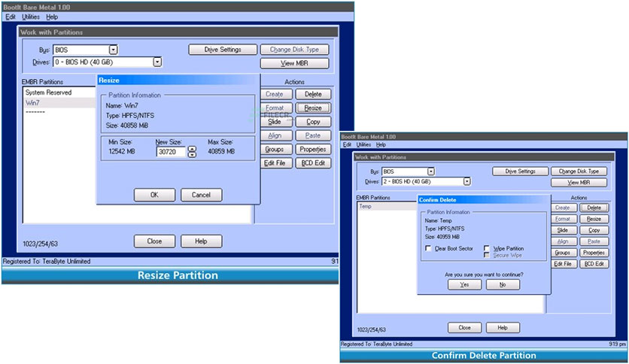Viewport: 629px width, 364px height.
Task: Click Change Disk Type in right window
Action: [x=579, y=171]
